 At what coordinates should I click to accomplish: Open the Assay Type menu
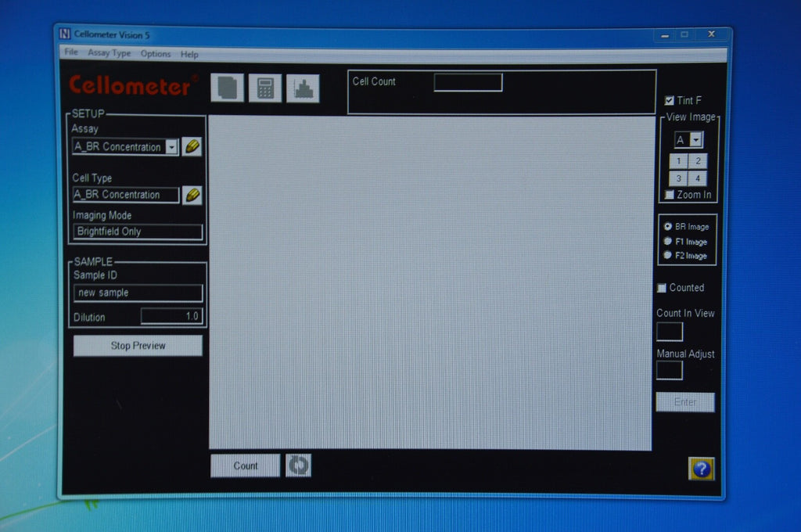coord(110,52)
